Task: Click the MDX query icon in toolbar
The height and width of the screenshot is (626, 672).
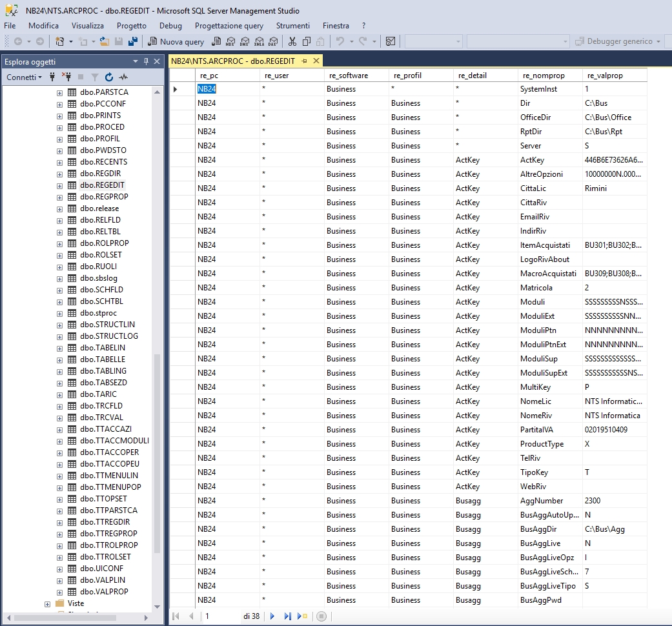Action: click(230, 42)
